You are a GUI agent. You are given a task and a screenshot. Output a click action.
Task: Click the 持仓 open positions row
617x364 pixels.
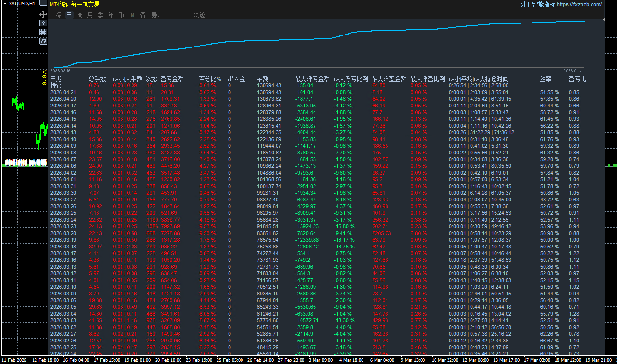[56, 85]
